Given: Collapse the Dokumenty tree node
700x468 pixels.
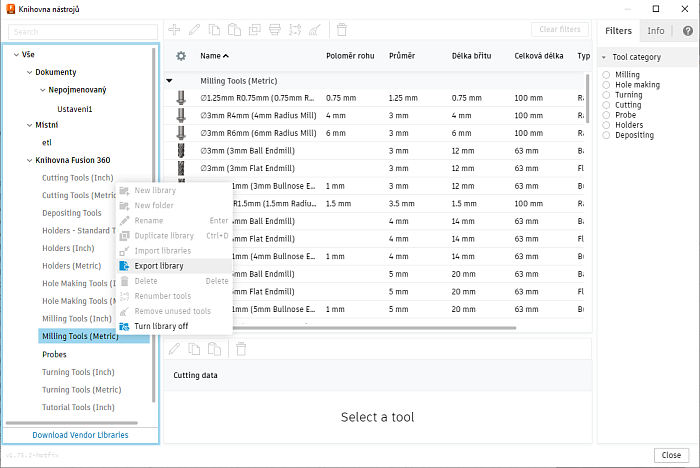Looking at the screenshot, I should coord(29,72).
